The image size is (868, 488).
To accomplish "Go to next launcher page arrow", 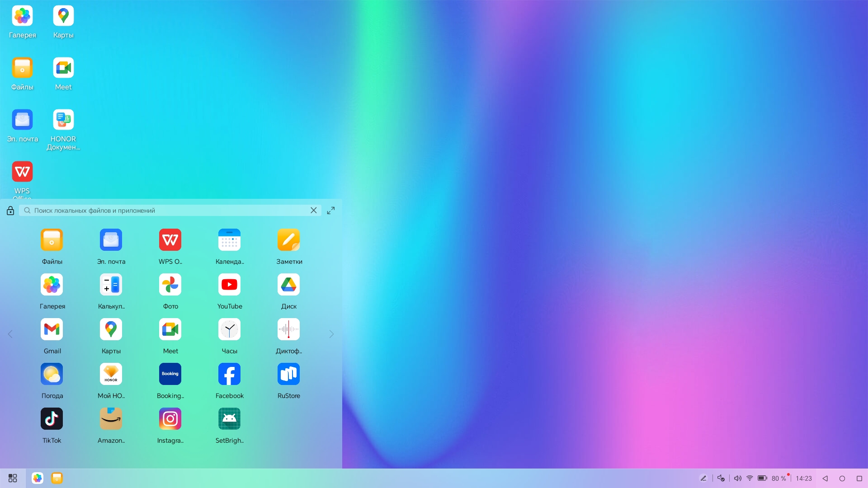I will pos(331,334).
